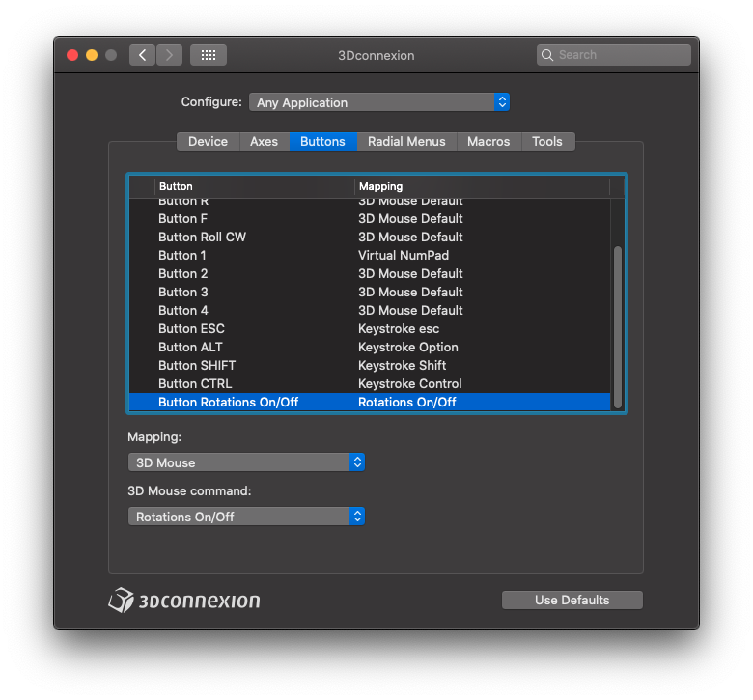This screenshot has width=753, height=700.
Task: Switch to the Tools tab
Action: pos(547,141)
